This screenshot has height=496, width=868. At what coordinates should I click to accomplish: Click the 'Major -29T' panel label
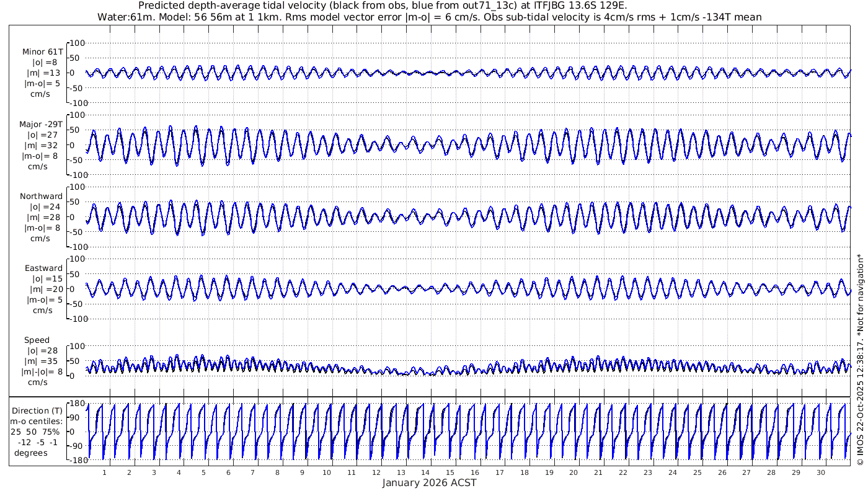pyautogui.click(x=40, y=124)
